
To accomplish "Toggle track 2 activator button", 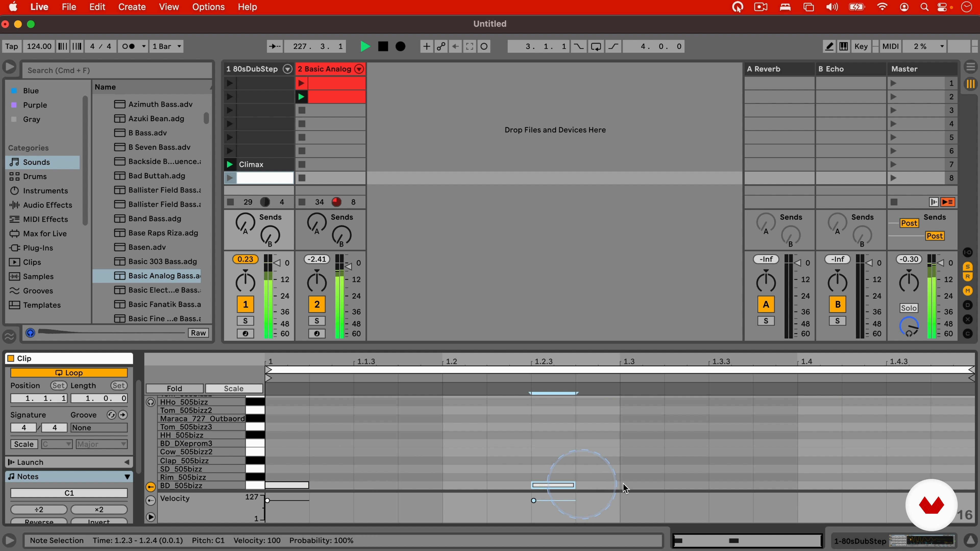I will coord(317,305).
